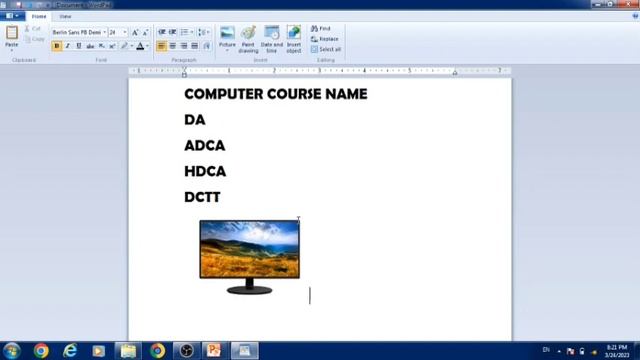Select Justify alignment
640x360 pixels.
[195, 46]
